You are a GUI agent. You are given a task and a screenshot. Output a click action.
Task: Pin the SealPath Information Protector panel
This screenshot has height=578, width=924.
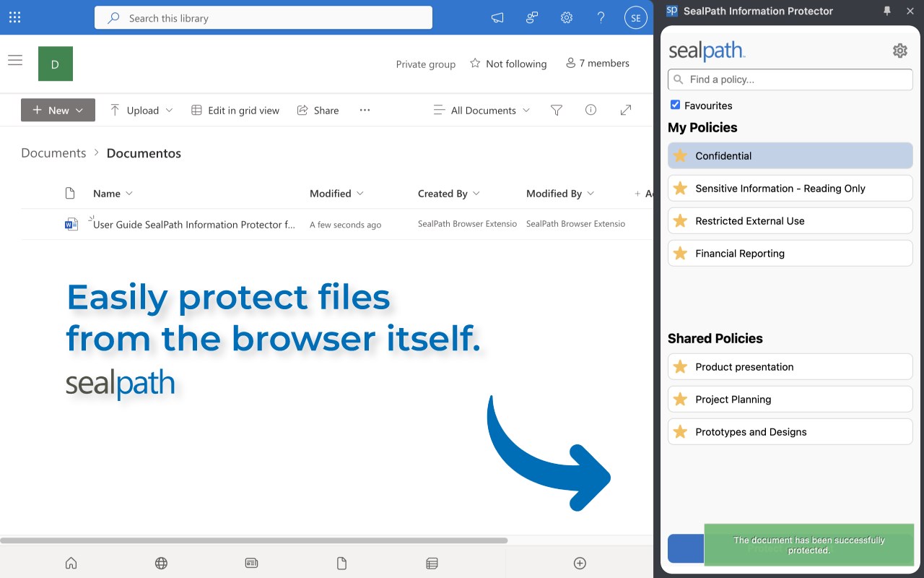pos(887,11)
